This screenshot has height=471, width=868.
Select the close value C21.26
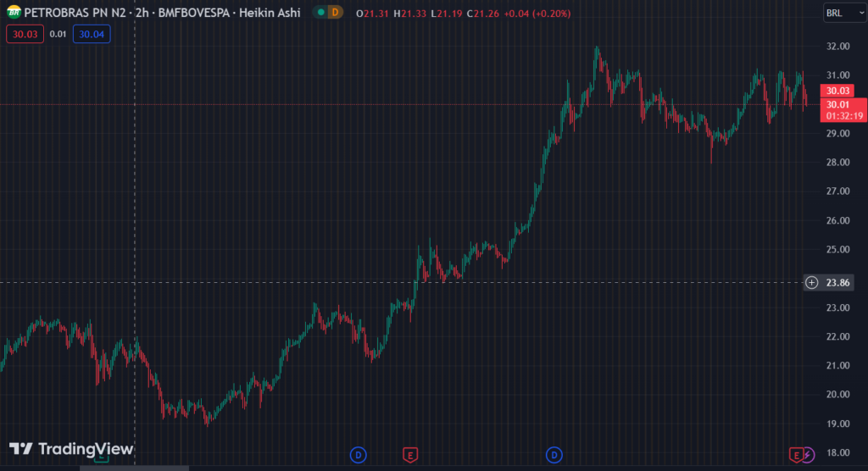tap(482, 14)
